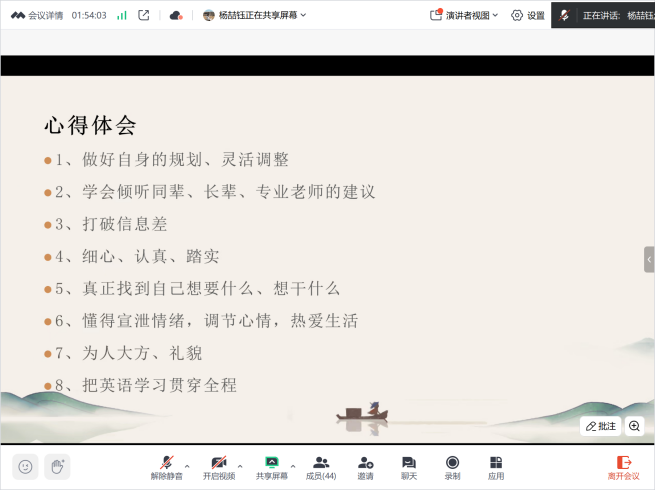
Task: Open 会议详情 meeting details
Action: (x=38, y=15)
